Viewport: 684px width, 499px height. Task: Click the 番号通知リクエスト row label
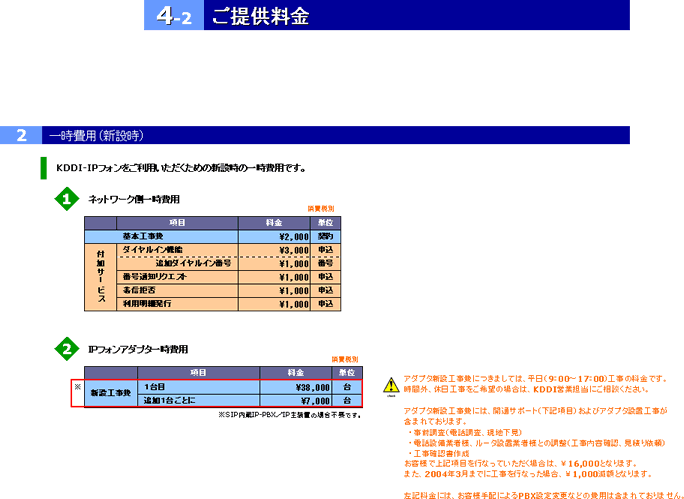[x=155, y=277]
